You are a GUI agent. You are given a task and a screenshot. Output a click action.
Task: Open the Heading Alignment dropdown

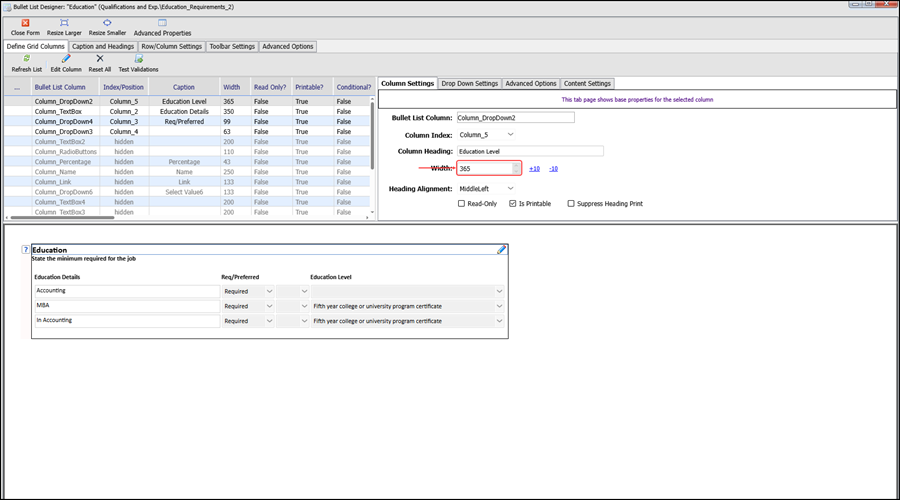(510, 188)
